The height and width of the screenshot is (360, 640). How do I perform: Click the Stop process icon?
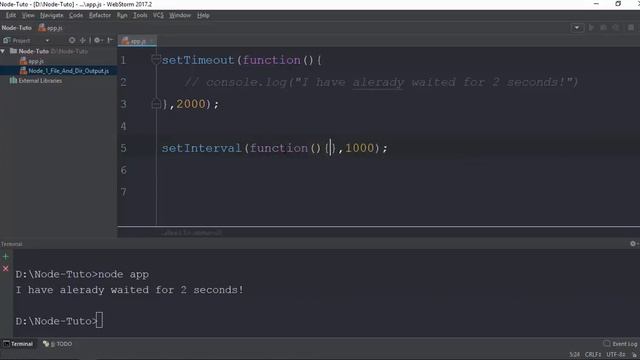631,28
